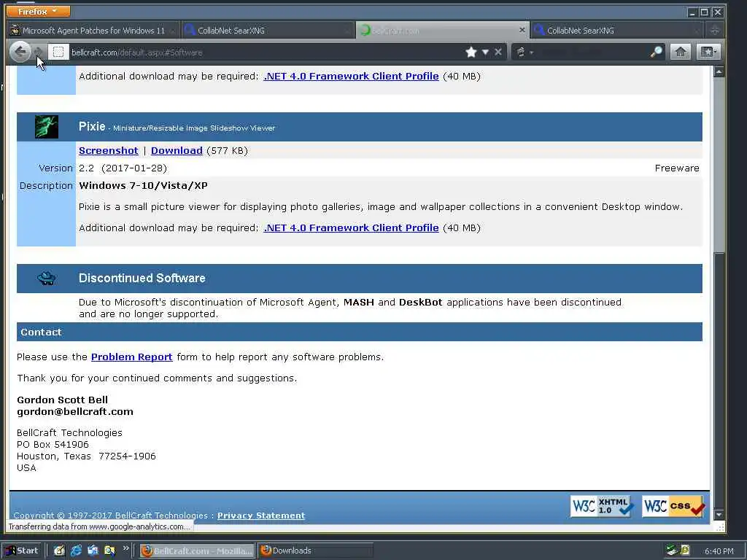Click the PO Box 541906 address line
The height and width of the screenshot is (560, 747).
tap(53, 444)
